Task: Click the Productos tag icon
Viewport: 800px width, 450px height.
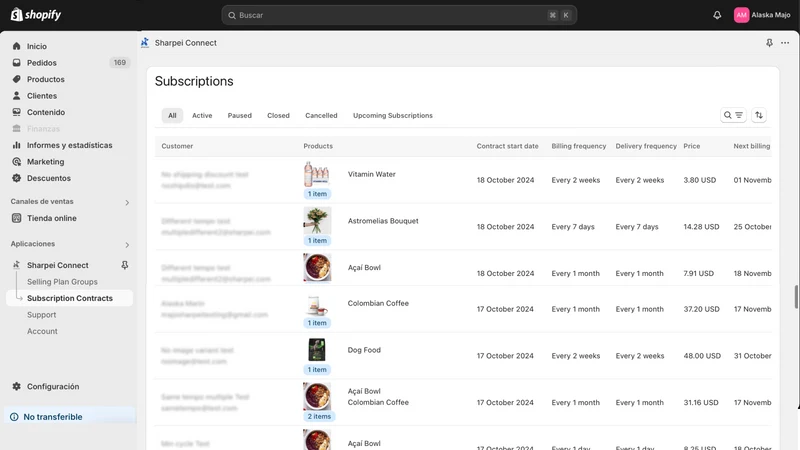Action: [16, 79]
